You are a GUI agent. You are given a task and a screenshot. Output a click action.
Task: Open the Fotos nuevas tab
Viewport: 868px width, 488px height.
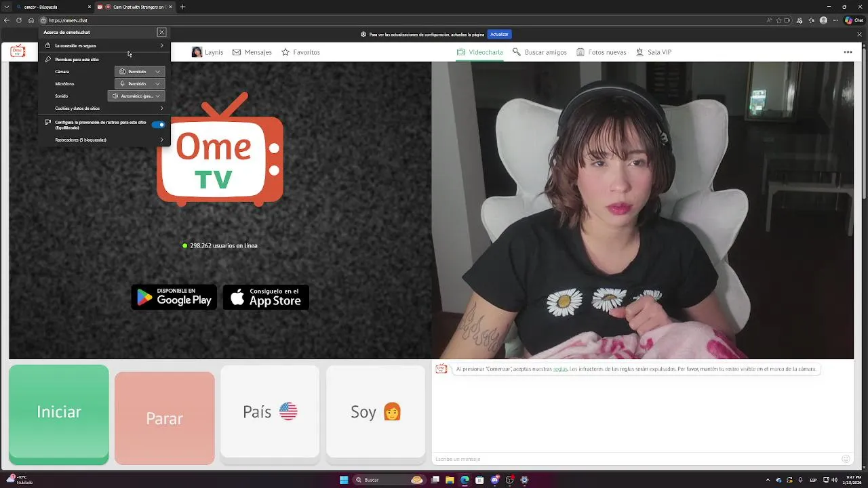pos(601,52)
